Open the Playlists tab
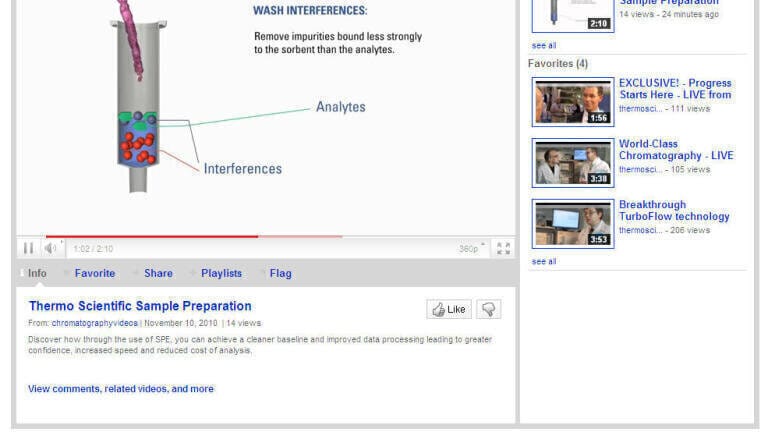The height and width of the screenshot is (432, 768). [221, 273]
